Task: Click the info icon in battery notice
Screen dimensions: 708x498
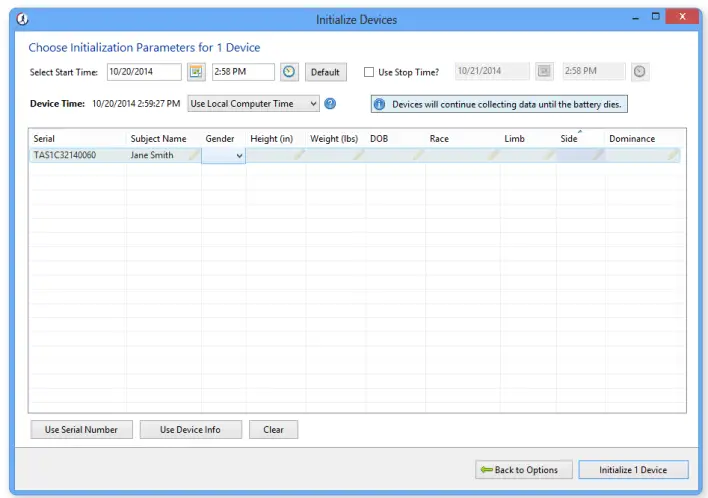Action: pyautogui.click(x=379, y=104)
